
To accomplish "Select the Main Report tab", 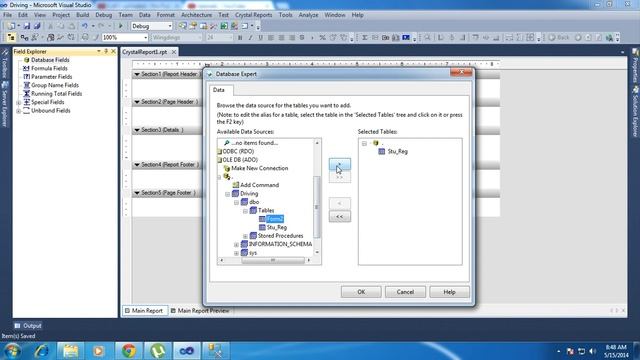I will point(144,311).
